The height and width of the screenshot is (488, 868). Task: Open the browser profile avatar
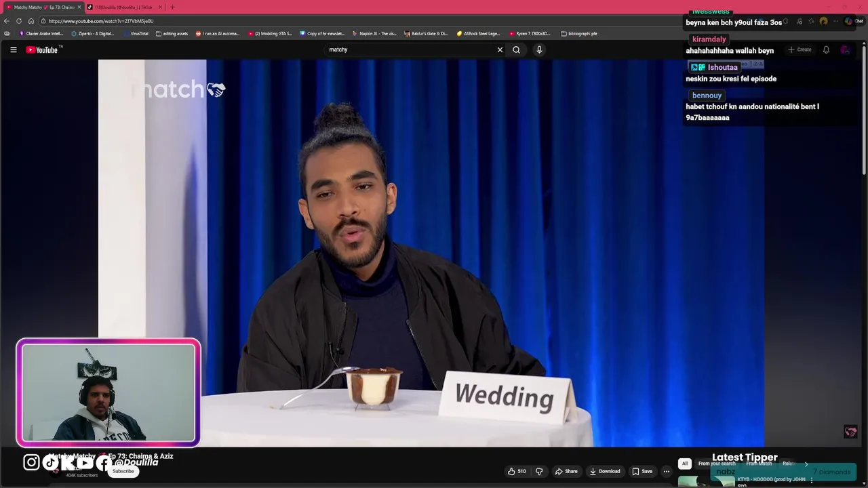tap(823, 21)
